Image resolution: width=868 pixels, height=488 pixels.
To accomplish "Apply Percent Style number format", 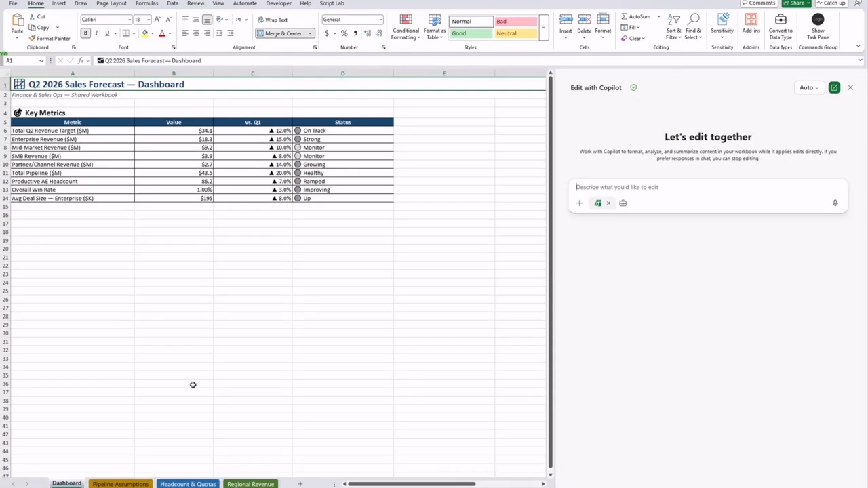I will [x=344, y=33].
